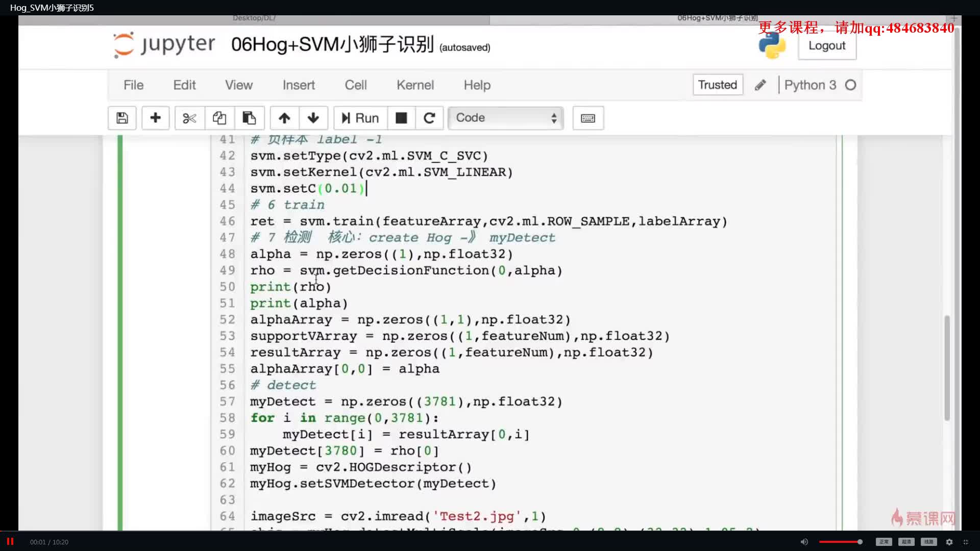The height and width of the screenshot is (551, 980).
Task: Click the notebook vertical scrollbar thumb
Action: tap(947, 367)
